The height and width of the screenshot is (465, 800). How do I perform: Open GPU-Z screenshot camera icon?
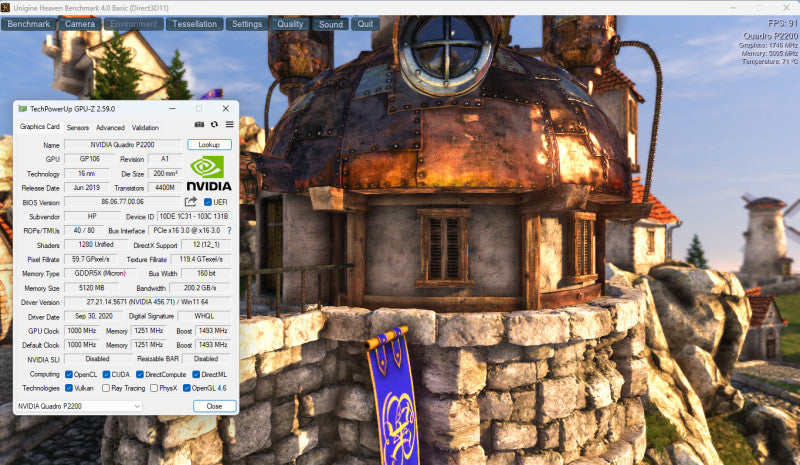coord(199,125)
